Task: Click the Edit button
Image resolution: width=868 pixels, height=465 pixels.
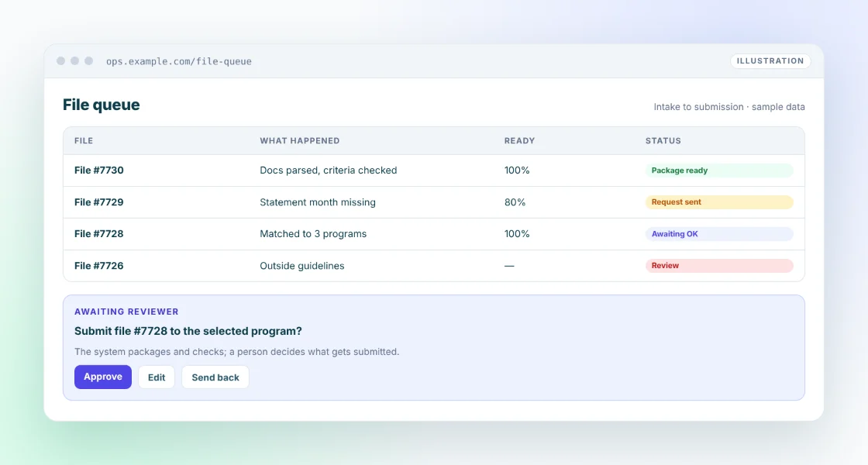Action: [x=157, y=377]
